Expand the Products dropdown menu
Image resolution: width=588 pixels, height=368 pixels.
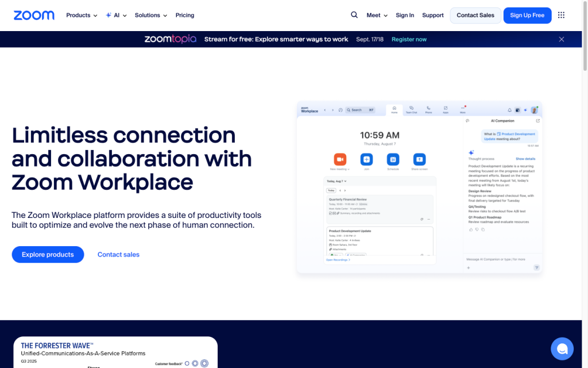(x=82, y=16)
